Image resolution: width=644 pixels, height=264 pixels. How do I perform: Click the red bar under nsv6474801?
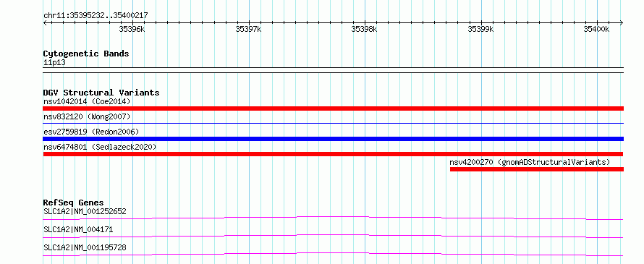click(x=333, y=154)
